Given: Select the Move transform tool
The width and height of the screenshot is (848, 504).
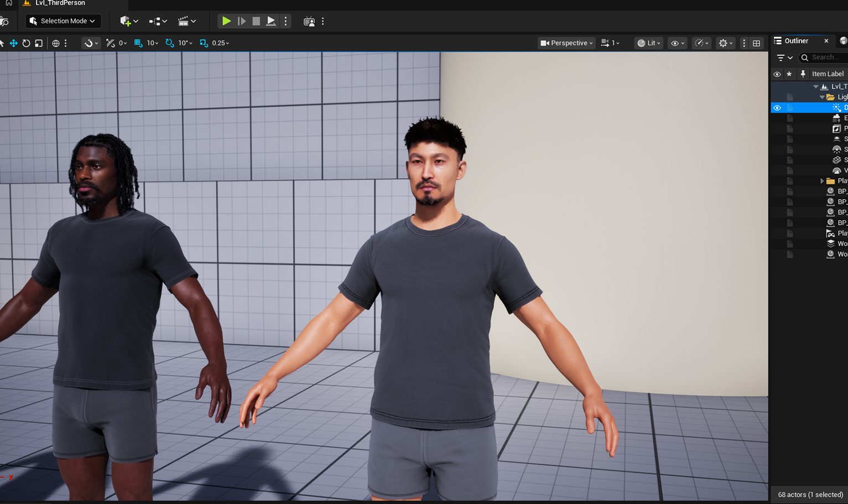Looking at the screenshot, I should pos(13,43).
